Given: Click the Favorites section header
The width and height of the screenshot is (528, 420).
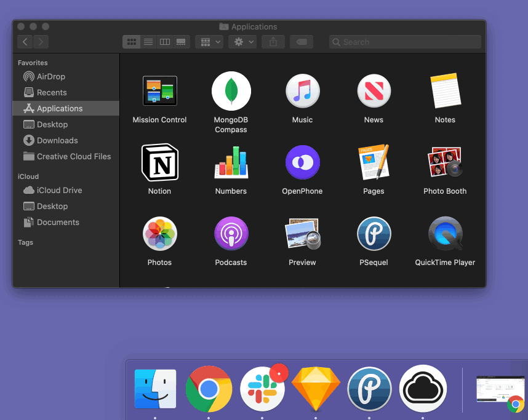Looking at the screenshot, I should (x=33, y=63).
